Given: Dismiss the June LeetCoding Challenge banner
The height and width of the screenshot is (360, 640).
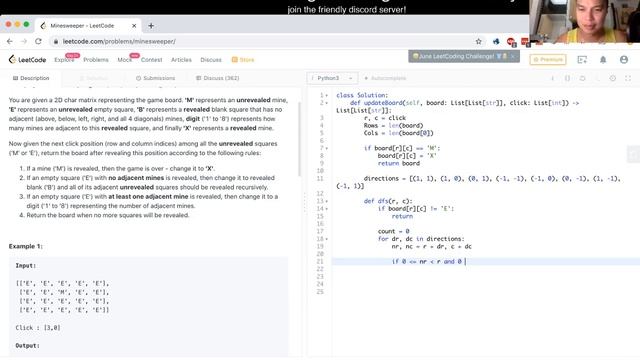Looking at the screenshot, I should 513,56.
